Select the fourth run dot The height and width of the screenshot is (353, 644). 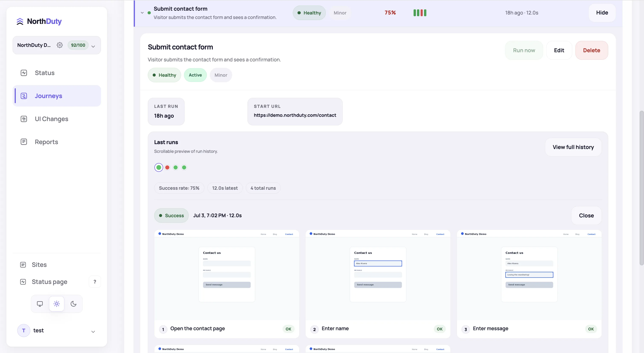pos(184,167)
